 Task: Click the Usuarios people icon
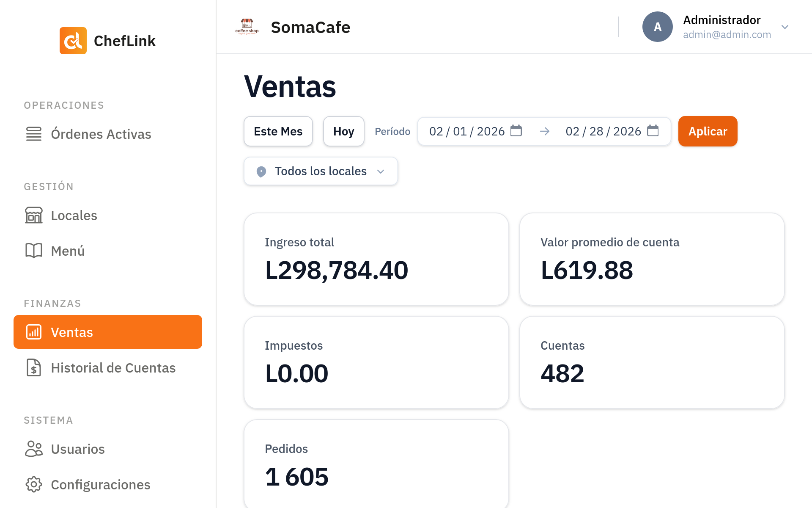pos(33,449)
